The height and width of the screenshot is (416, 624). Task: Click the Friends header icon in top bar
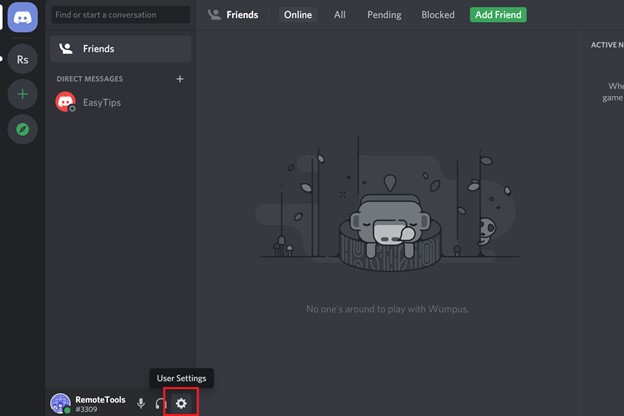point(214,15)
